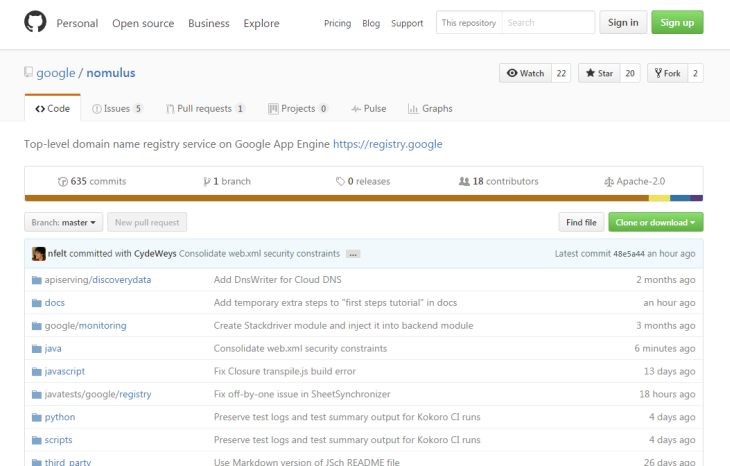The height and width of the screenshot is (466, 730).
Task: Open the Business menu item
Action: click(209, 23)
